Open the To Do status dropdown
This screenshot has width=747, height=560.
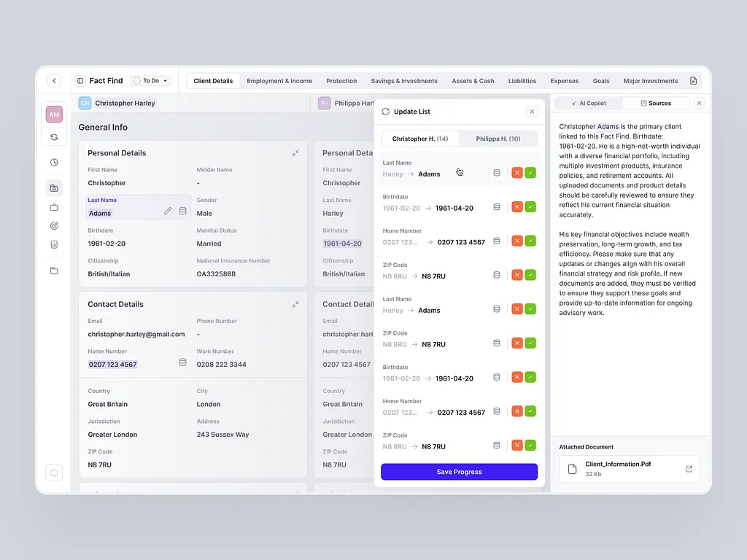(x=151, y=80)
